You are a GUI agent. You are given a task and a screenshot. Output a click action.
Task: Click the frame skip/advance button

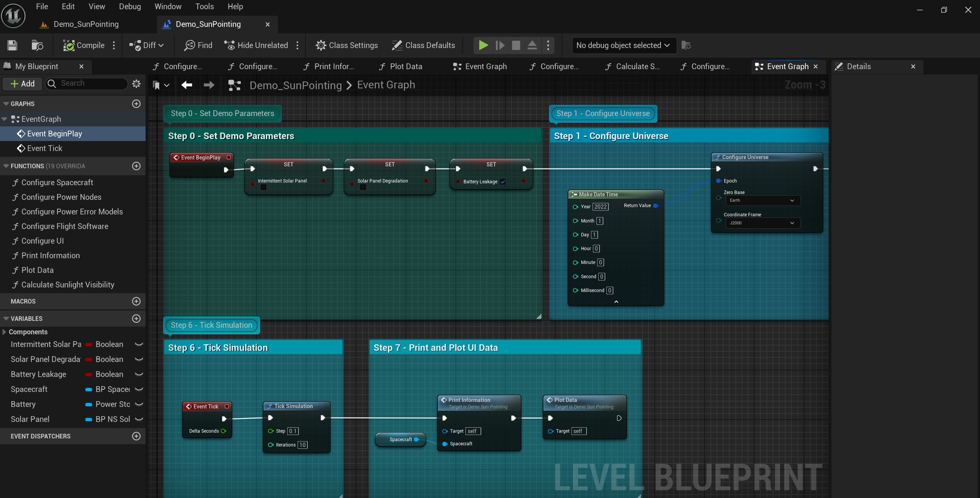[500, 45]
